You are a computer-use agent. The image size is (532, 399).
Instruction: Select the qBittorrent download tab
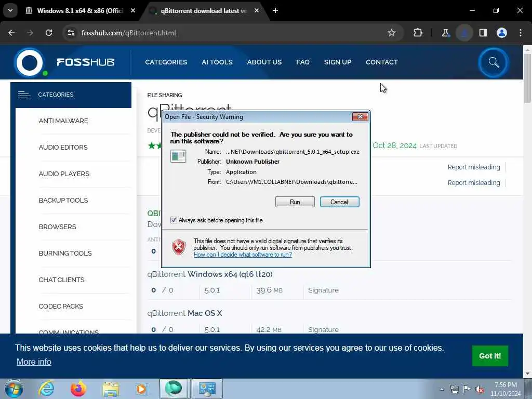[x=204, y=11]
